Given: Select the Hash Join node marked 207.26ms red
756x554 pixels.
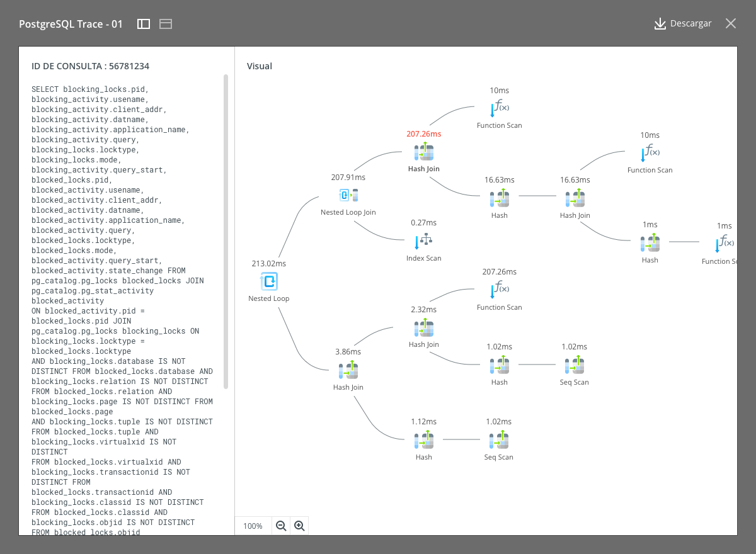Looking at the screenshot, I should (424, 152).
